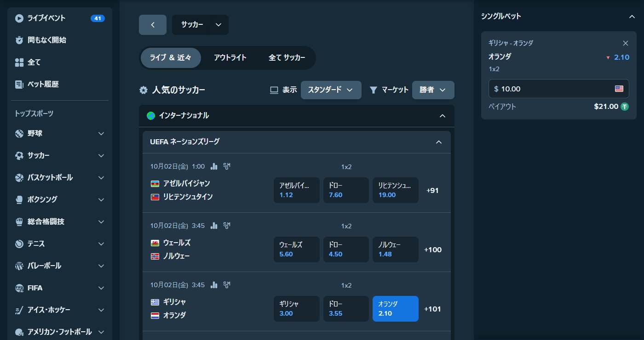Open same-game multi icon for ウェールズ match

pos(226,226)
